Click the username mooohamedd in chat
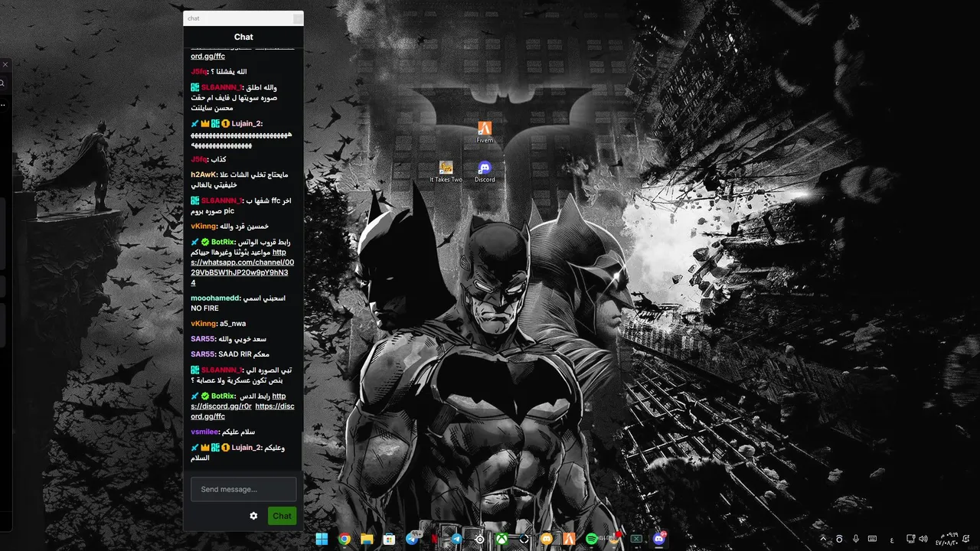 pyautogui.click(x=216, y=298)
